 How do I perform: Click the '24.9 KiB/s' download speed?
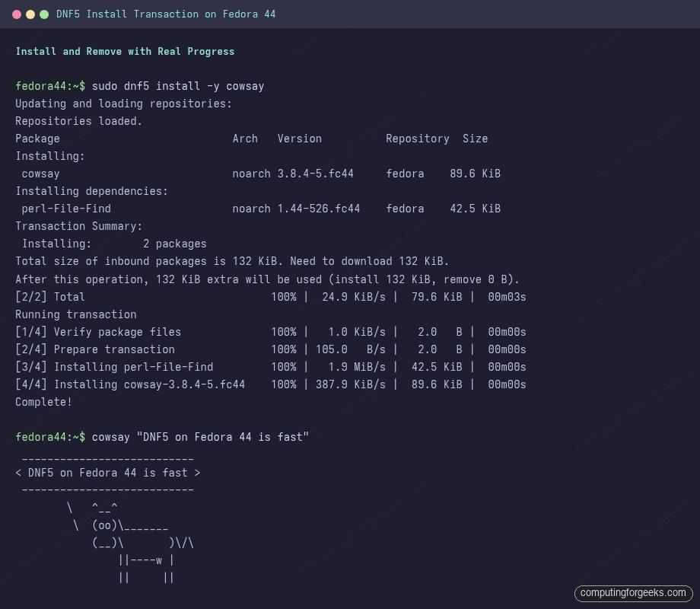coord(354,297)
